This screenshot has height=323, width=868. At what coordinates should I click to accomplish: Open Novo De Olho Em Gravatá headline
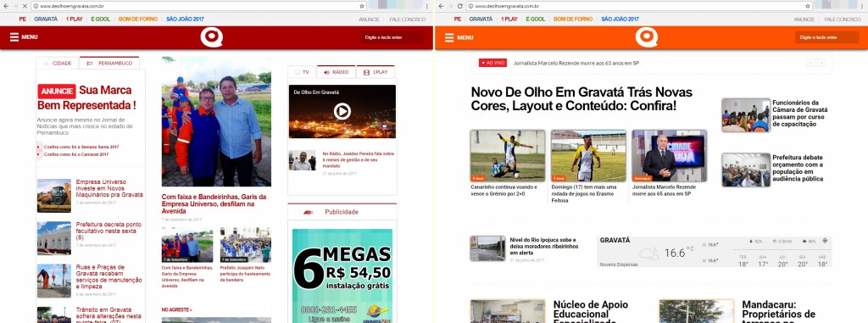pyautogui.click(x=581, y=98)
